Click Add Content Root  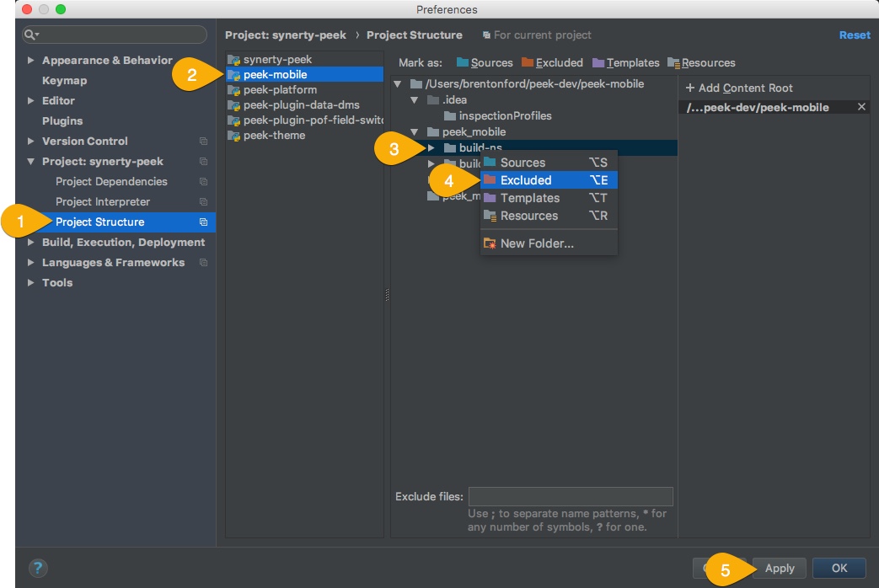coord(739,88)
